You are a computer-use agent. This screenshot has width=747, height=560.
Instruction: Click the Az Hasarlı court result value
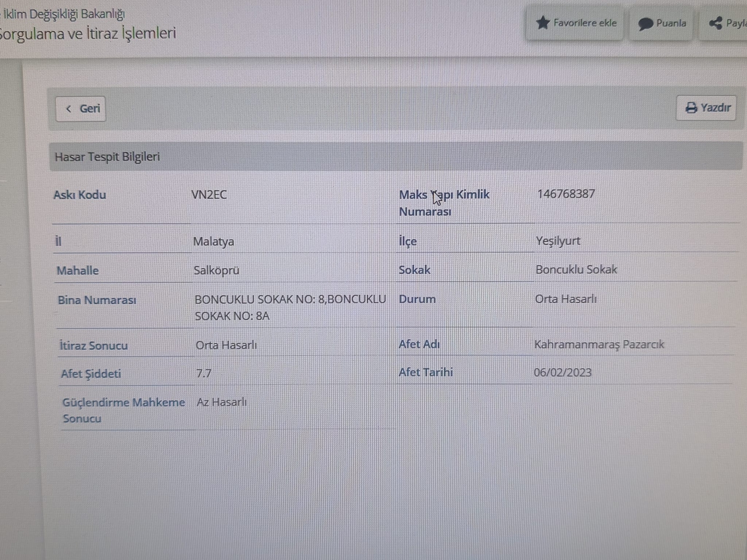tap(222, 402)
